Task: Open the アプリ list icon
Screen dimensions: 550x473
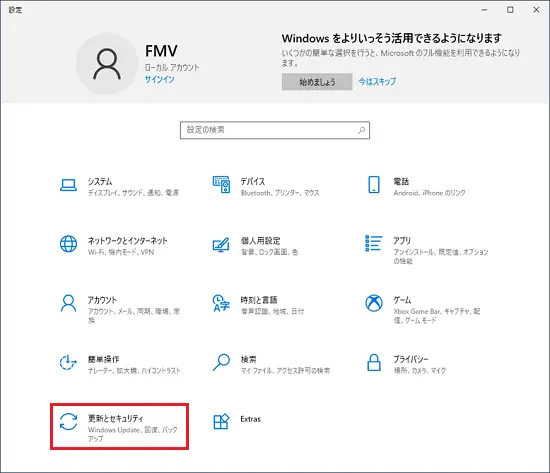Action: tap(374, 243)
